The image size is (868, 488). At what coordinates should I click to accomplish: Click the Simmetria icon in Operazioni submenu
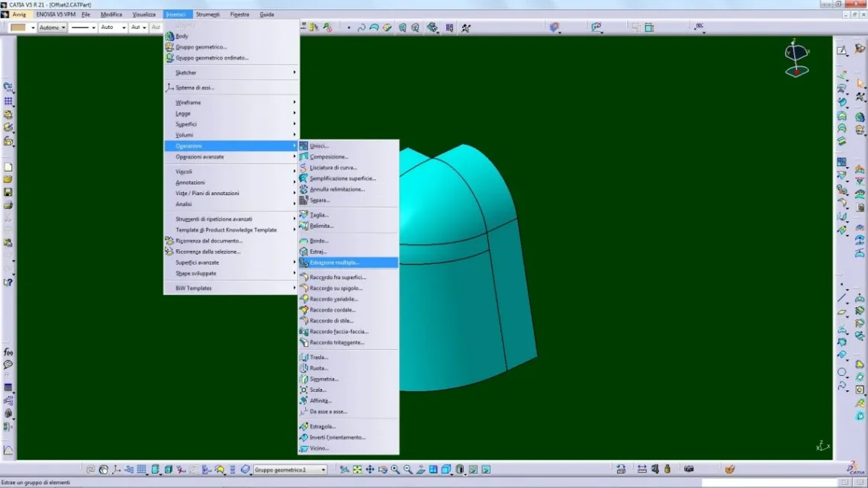304,379
